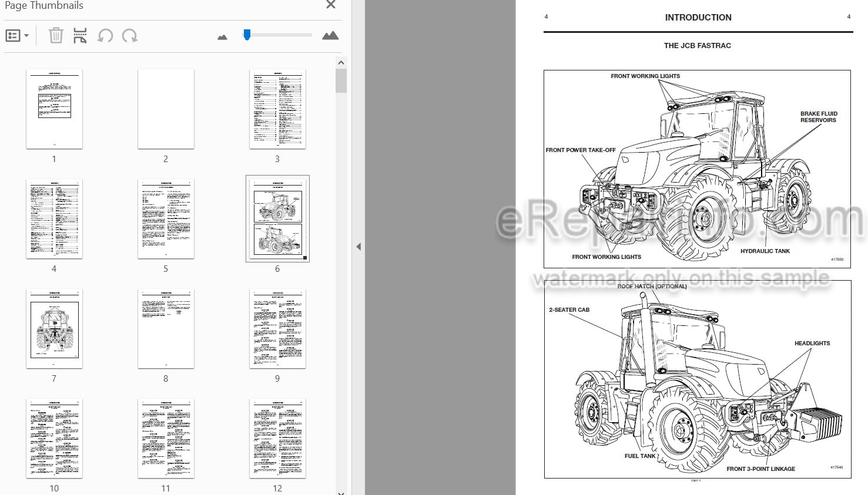Select blank page 2 thumbnail
Screen dimensions: 868x495
click(x=166, y=109)
